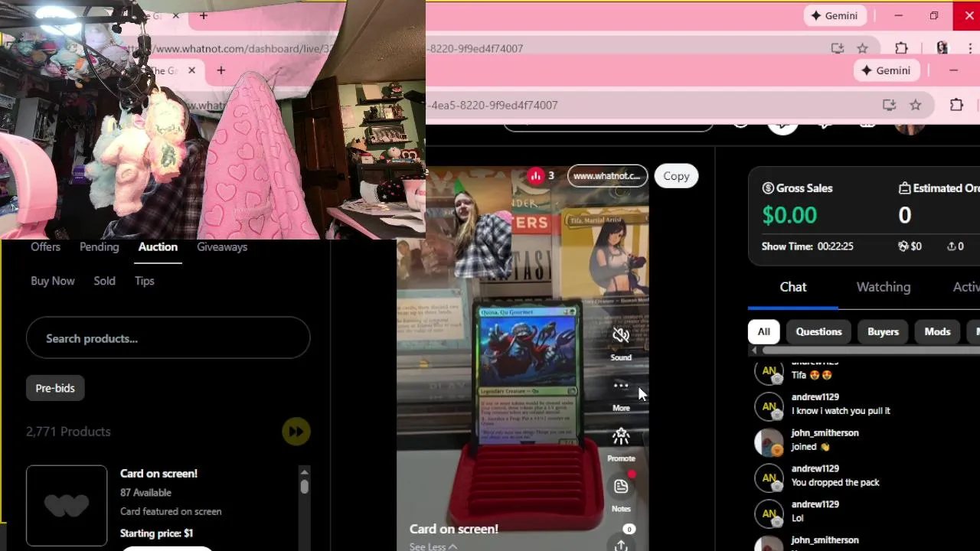Click the Promote show icon
Image resolution: width=980 pixels, height=551 pixels.
621,436
